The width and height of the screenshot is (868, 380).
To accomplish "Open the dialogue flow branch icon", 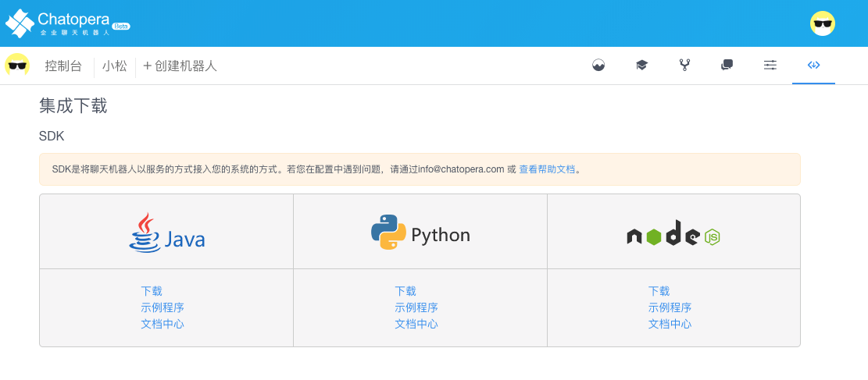I will pos(684,66).
